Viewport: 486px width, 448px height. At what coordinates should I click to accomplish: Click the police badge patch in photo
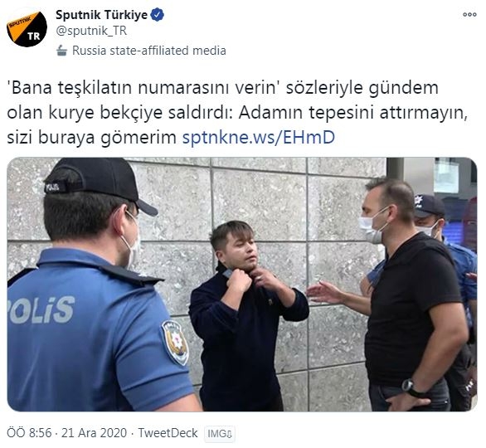(x=175, y=343)
